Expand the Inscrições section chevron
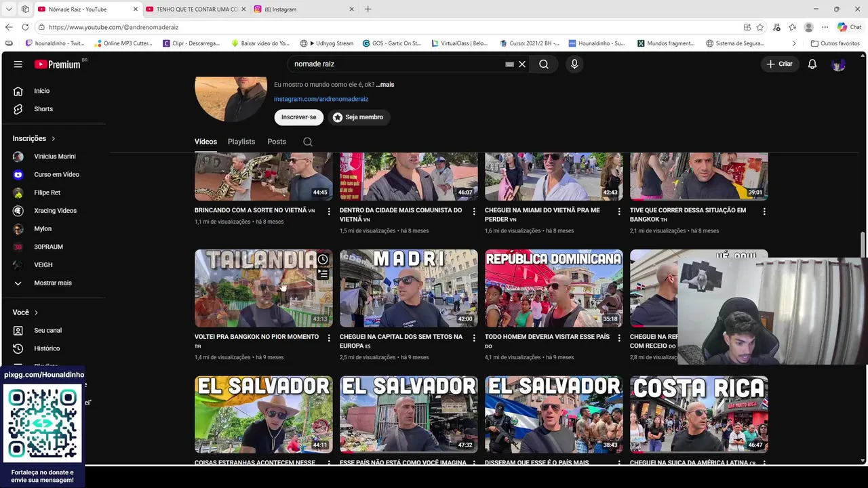 (53, 138)
